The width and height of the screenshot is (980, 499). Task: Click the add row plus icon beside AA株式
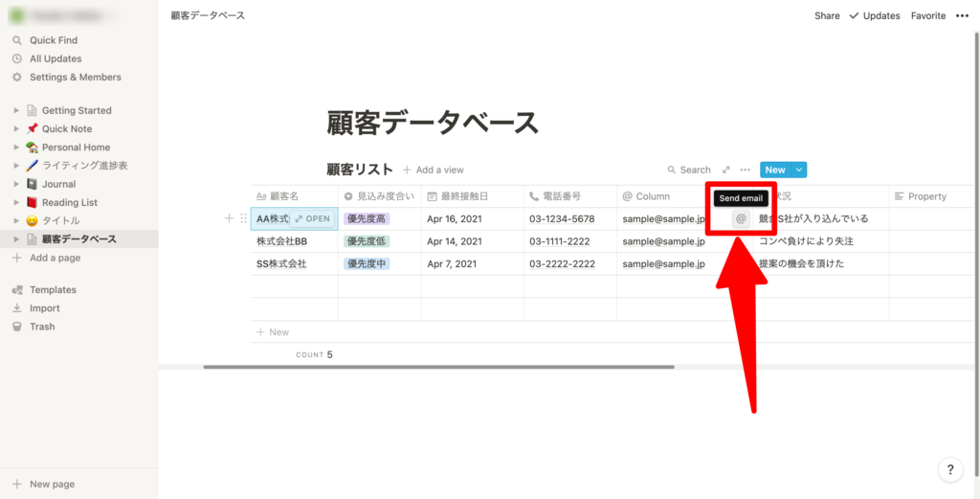(229, 218)
